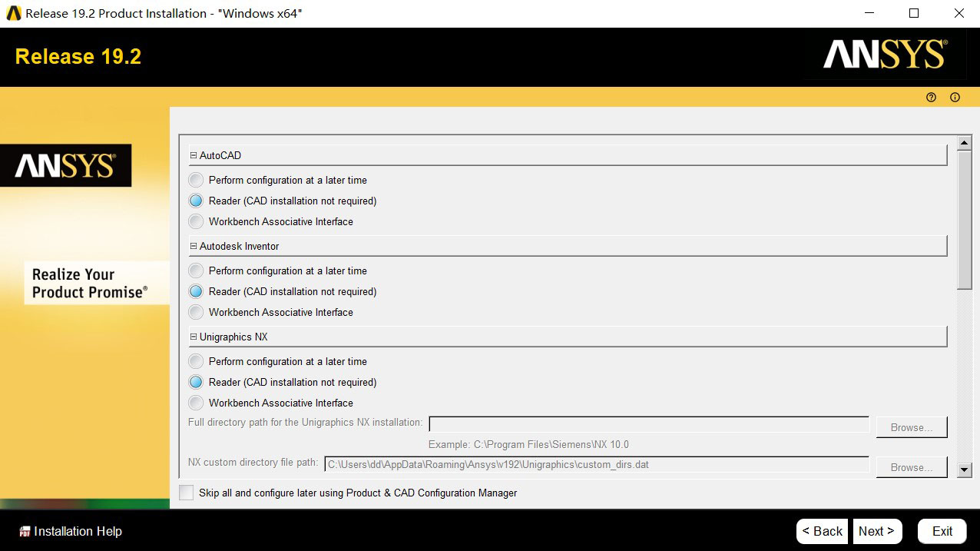Maximize the installer window

click(x=914, y=13)
